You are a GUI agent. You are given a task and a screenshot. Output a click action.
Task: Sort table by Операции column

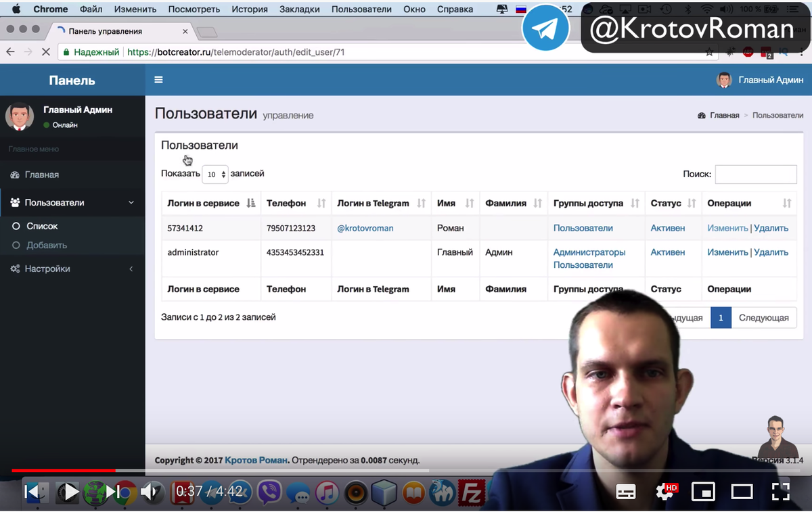tap(749, 203)
